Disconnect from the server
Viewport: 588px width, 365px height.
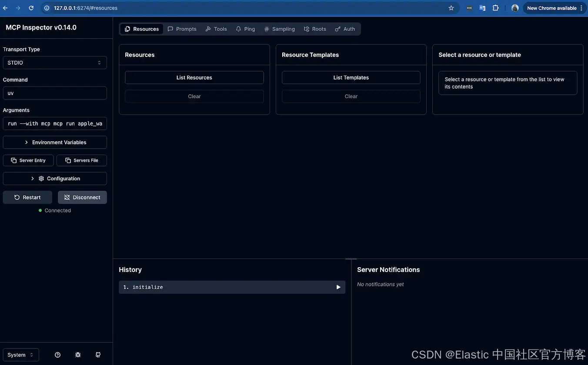[82, 197]
